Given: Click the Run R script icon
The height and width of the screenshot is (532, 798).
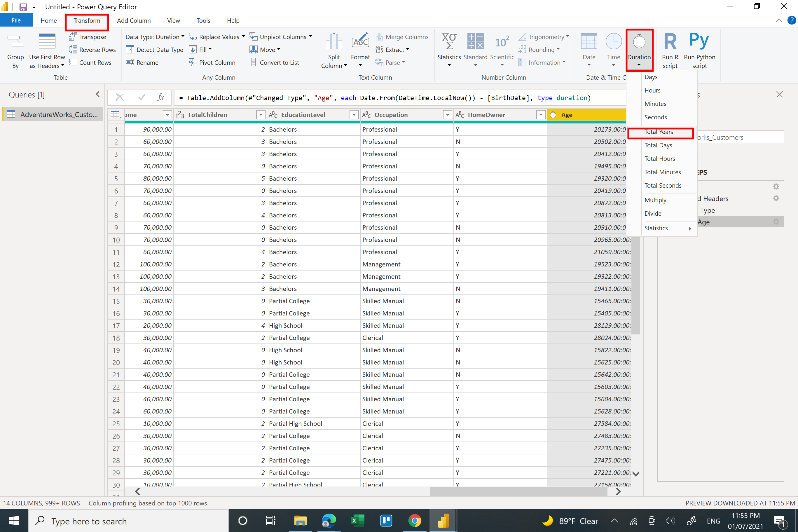Looking at the screenshot, I should pos(670,41).
